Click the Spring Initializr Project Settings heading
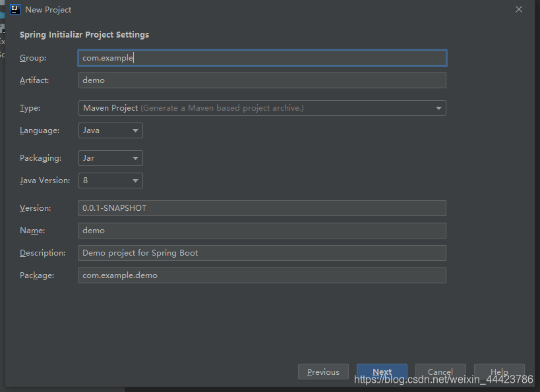The height and width of the screenshot is (392, 540). 84,35
